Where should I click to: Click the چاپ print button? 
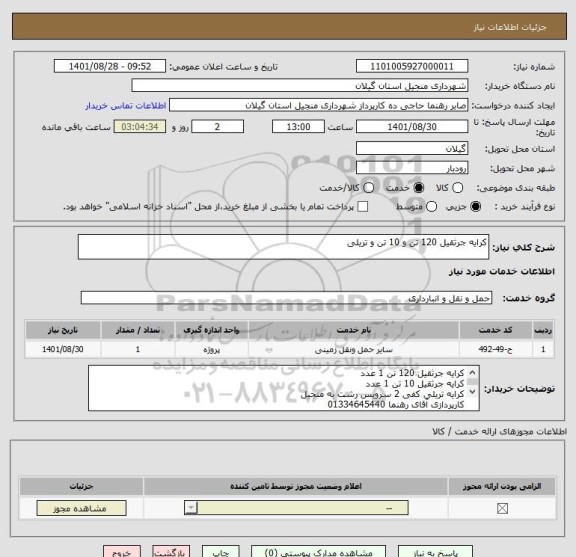coord(220,552)
